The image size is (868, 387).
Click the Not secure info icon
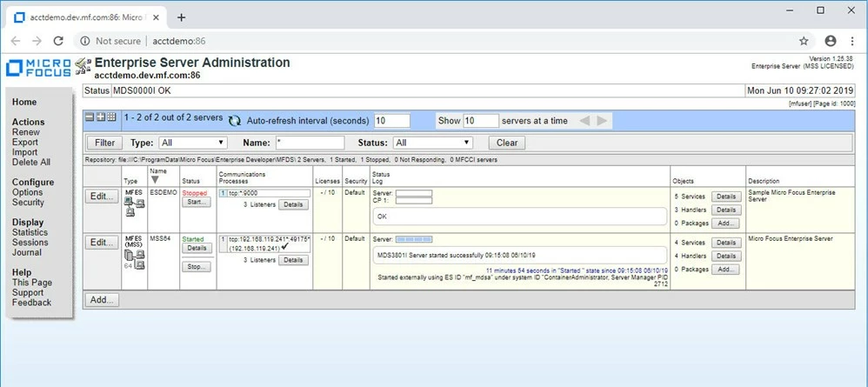click(x=84, y=41)
